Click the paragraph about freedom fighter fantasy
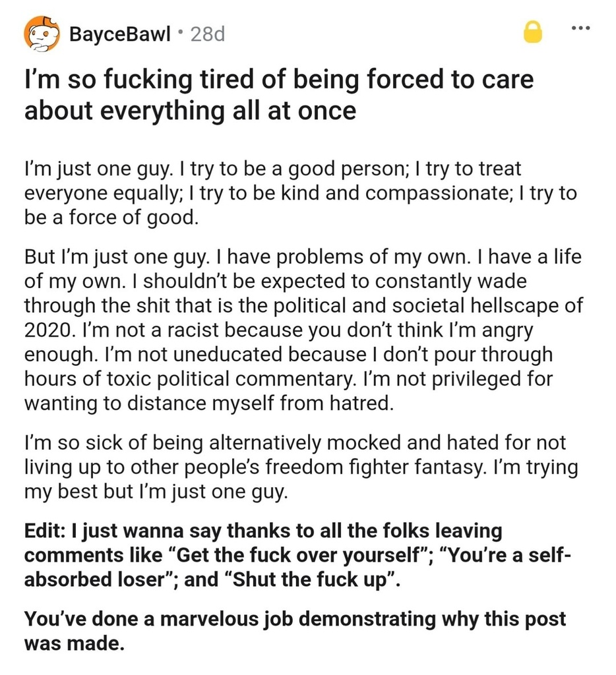 tap(301, 467)
